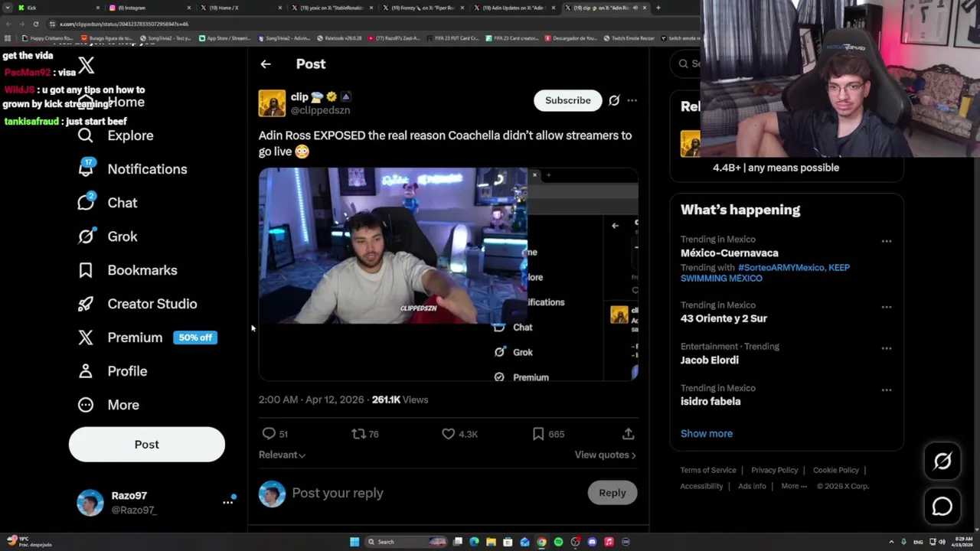Click the X logo at top left
The width and height of the screenshot is (980, 551).
tap(86, 66)
